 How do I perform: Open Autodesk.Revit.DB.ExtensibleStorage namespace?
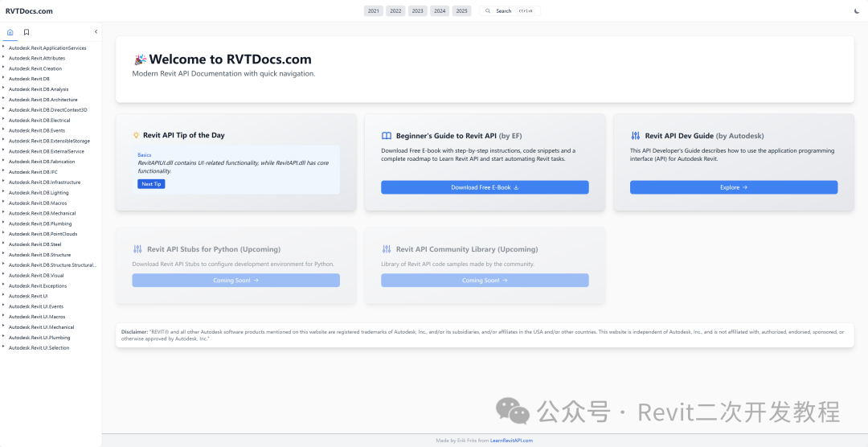click(49, 141)
